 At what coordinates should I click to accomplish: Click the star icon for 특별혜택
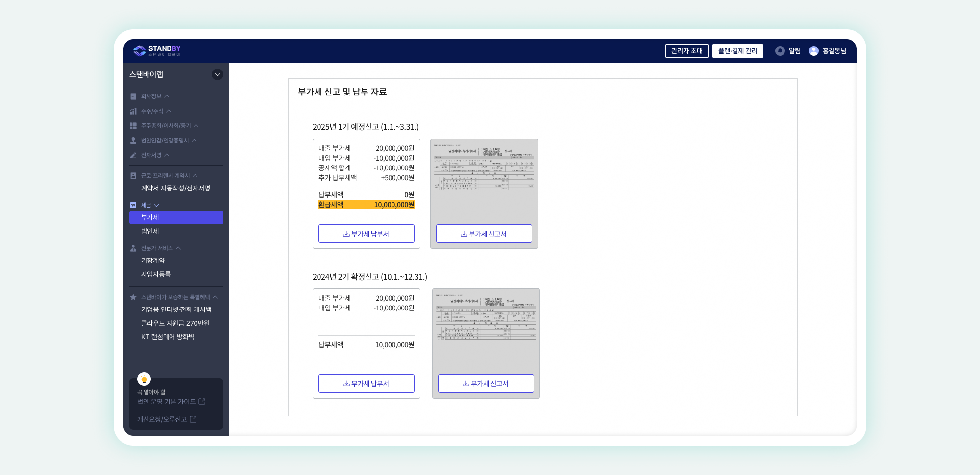pyautogui.click(x=133, y=297)
